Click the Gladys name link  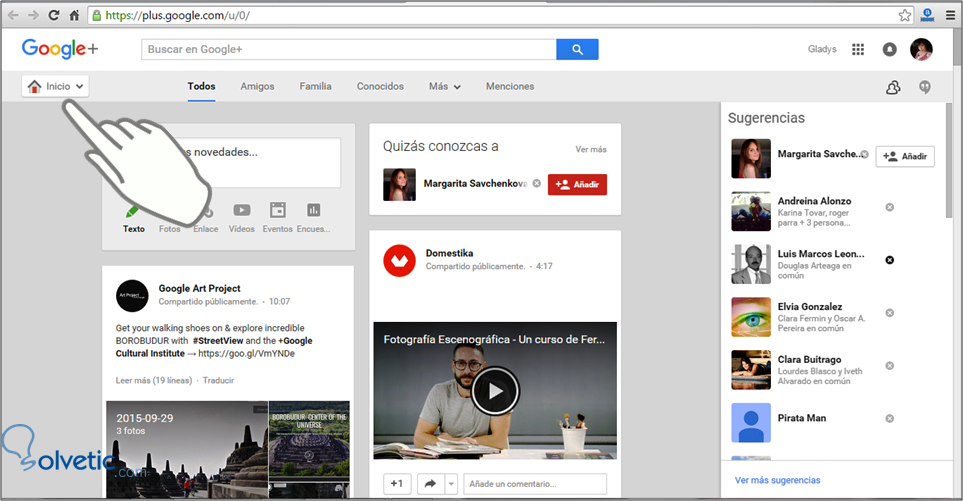pyautogui.click(x=822, y=49)
